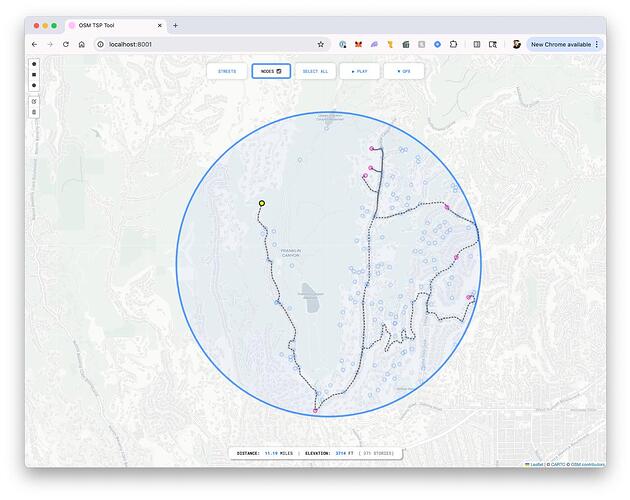Reload the page
The height and width of the screenshot is (500, 630).
[x=66, y=44]
